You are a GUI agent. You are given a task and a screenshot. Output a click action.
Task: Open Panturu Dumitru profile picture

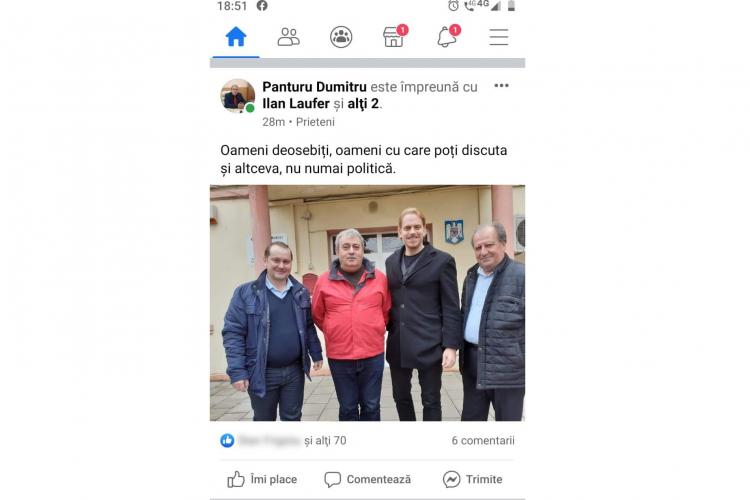[x=238, y=96]
